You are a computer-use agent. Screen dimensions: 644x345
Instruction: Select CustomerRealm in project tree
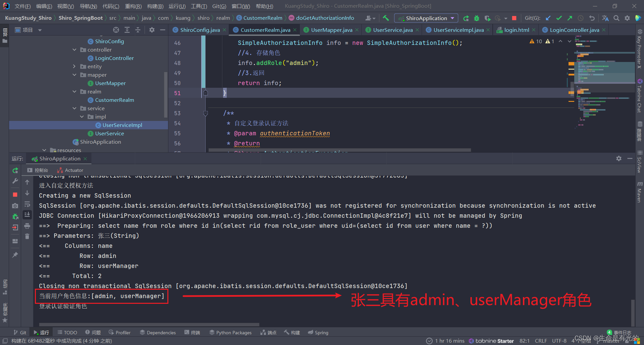pyautogui.click(x=114, y=100)
